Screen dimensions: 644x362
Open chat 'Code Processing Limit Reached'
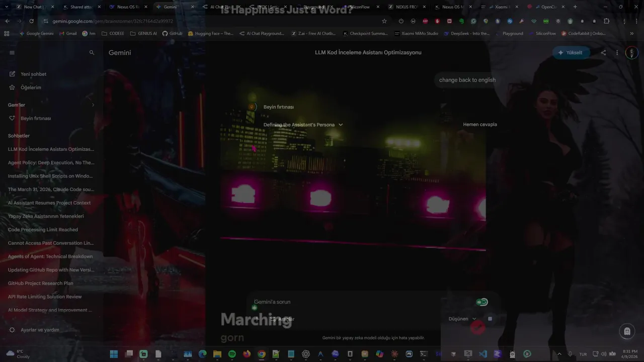[43, 230]
